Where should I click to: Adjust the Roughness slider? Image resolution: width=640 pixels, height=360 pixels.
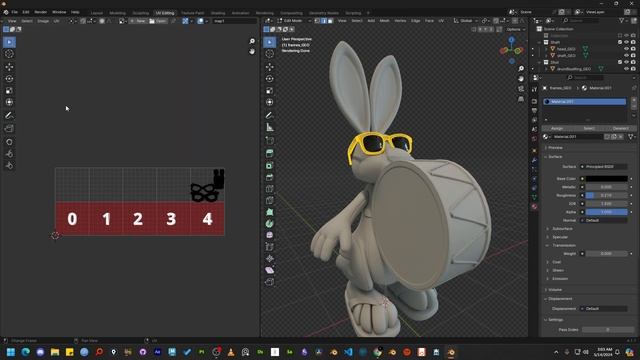pyautogui.click(x=607, y=196)
